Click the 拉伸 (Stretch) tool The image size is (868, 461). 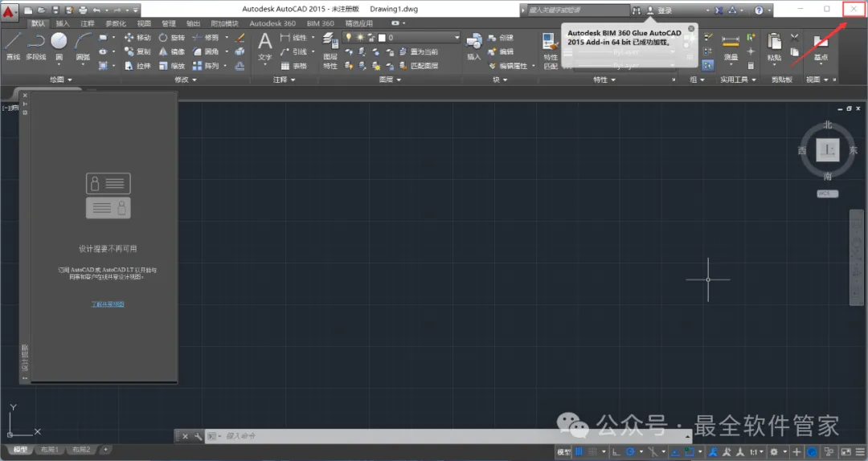pos(137,66)
